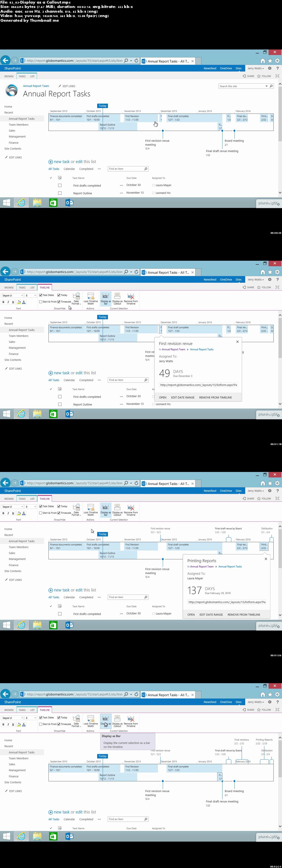Click Display as Bar above its tooltip
Viewport: 282px width, 868px height.
coord(105,721)
